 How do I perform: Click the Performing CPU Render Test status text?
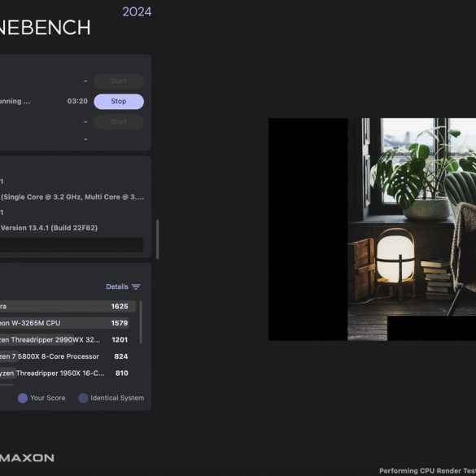point(427,471)
